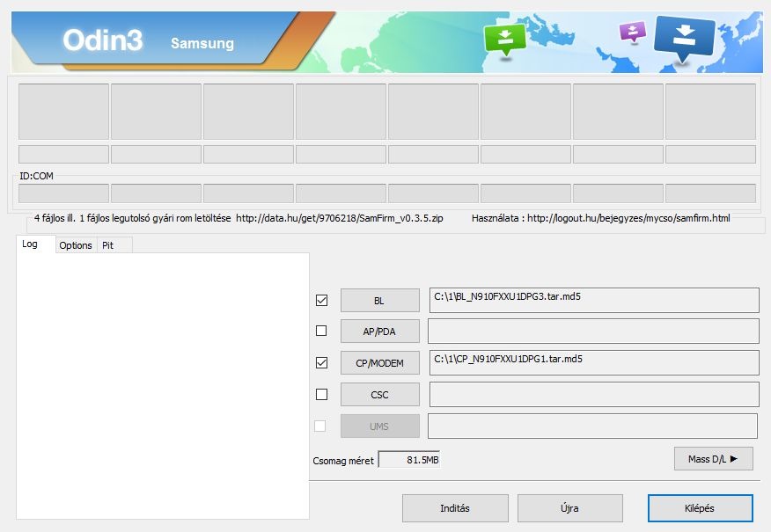This screenshot has height=532, width=771.
Task: Open the Options tab
Action: 76,245
